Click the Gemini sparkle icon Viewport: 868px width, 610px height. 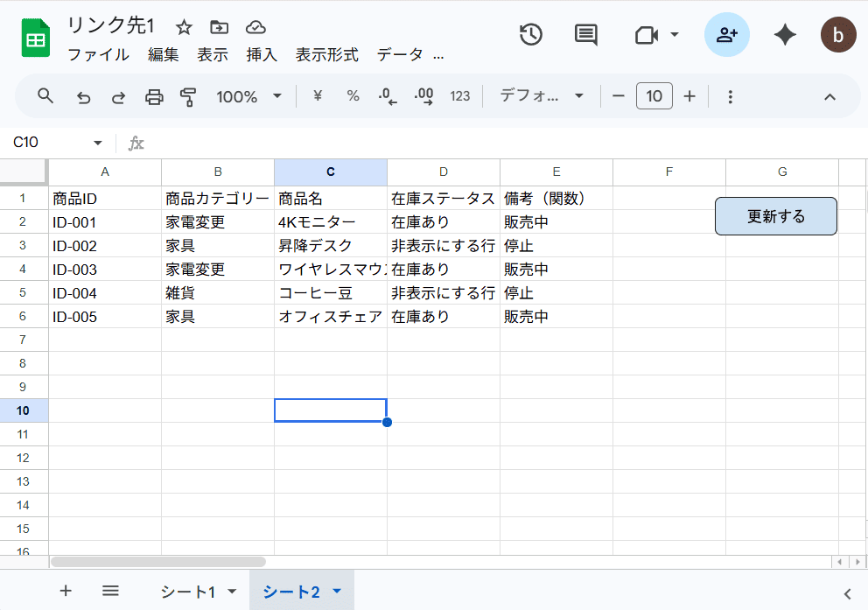click(x=785, y=35)
